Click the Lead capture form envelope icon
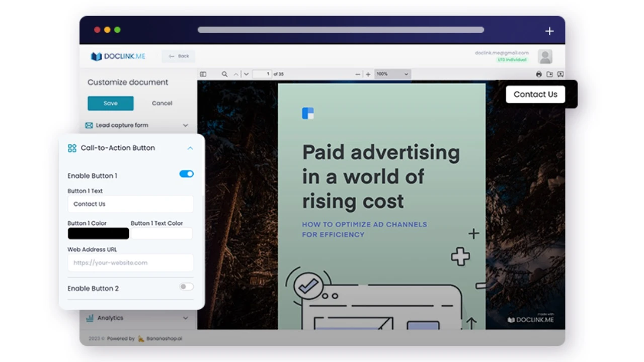The image size is (644, 362). click(89, 125)
